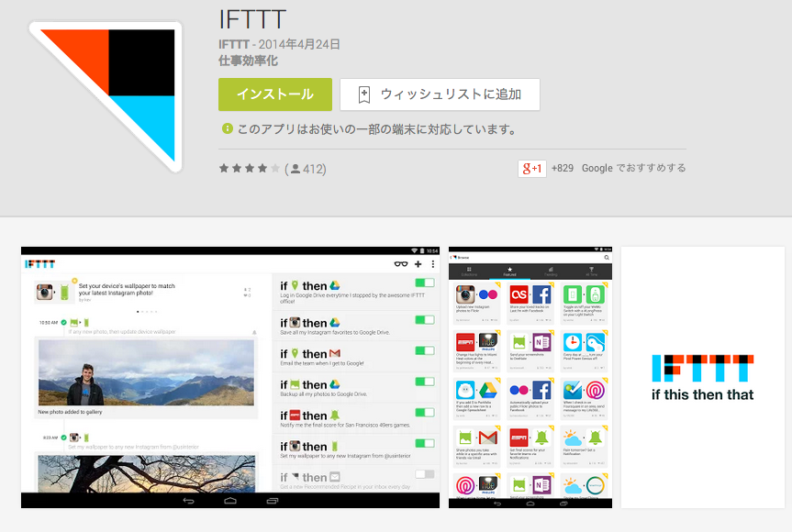The width and height of the screenshot is (792, 532).
Task: Click the Last.fm to Facebook recipe card
Action: point(530,303)
